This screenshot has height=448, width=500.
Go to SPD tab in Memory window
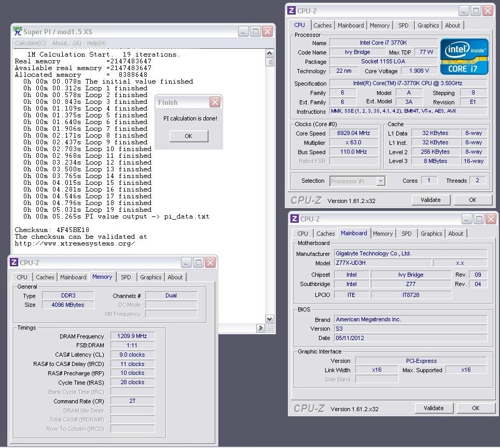point(126,277)
